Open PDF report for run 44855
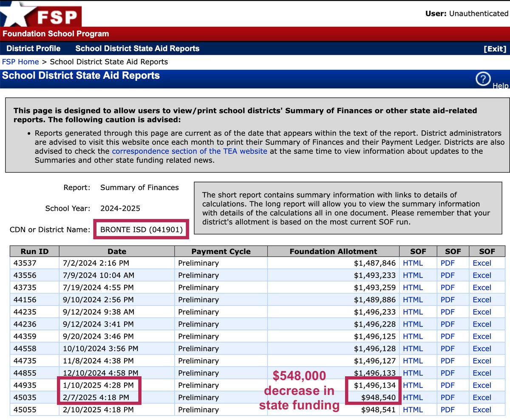Image resolution: width=510 pixels, height=420 pixels. pos(448,373)
